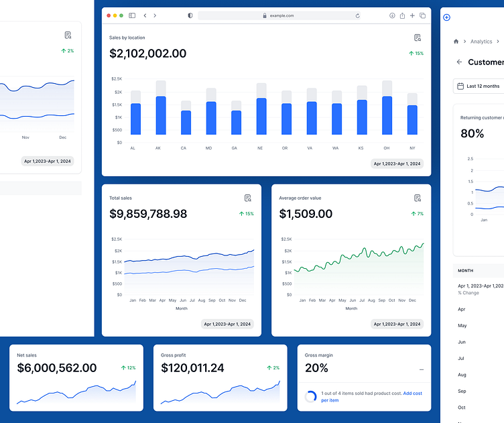Select Jun row in month table

tap(462, 342)
